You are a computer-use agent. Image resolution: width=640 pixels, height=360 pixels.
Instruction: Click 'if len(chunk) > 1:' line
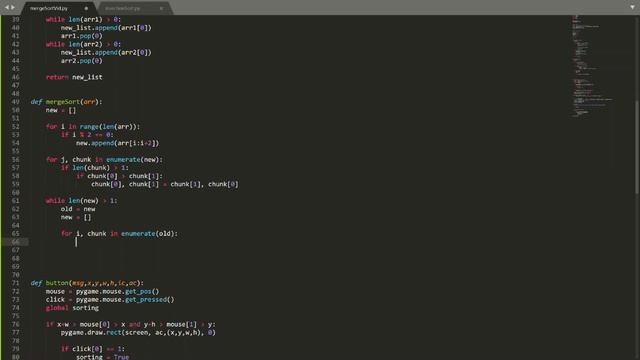click(95, 168)
